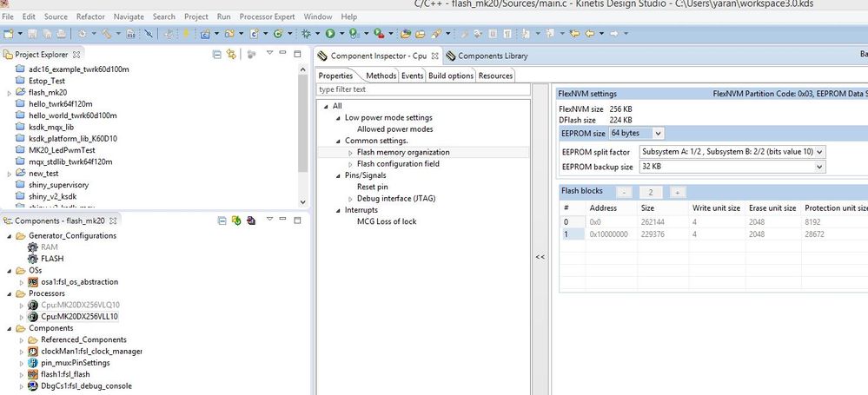Select the MCG Loss of lock item
The image size is (868, 395).
pos(387,221)
